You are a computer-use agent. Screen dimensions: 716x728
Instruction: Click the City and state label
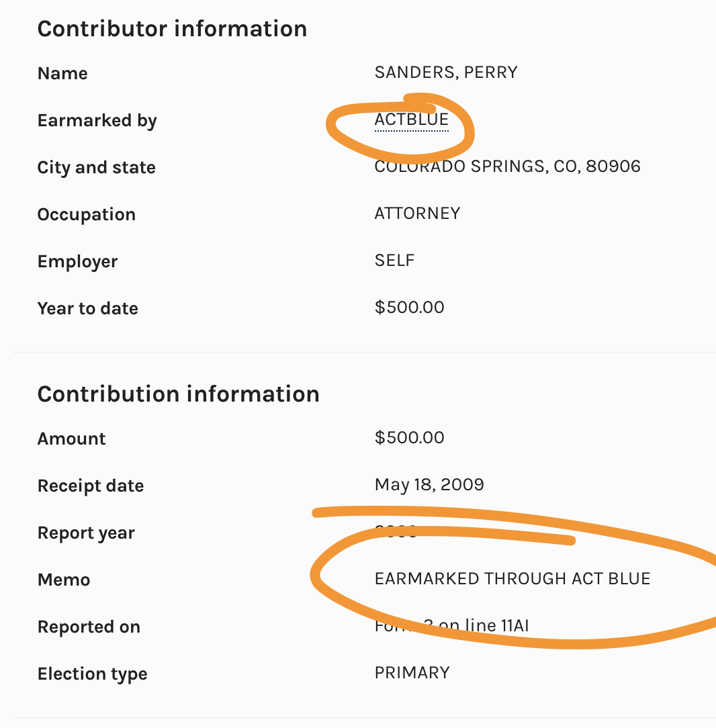tap(96, 168)
